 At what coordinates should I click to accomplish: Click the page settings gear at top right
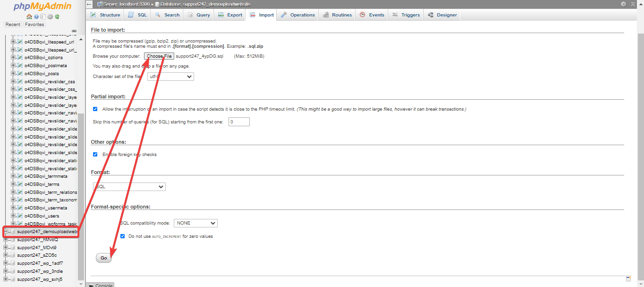[623, 4]
